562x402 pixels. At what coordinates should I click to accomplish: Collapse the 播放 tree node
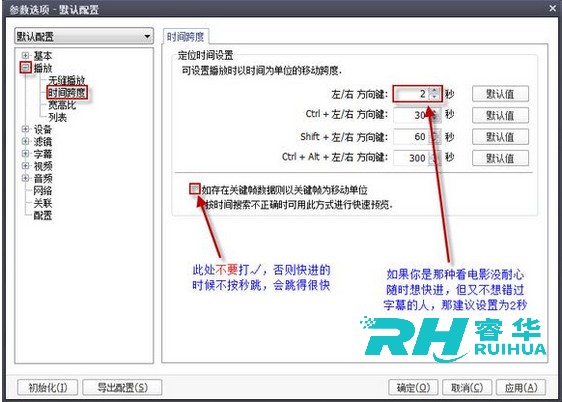coord(25,67)
